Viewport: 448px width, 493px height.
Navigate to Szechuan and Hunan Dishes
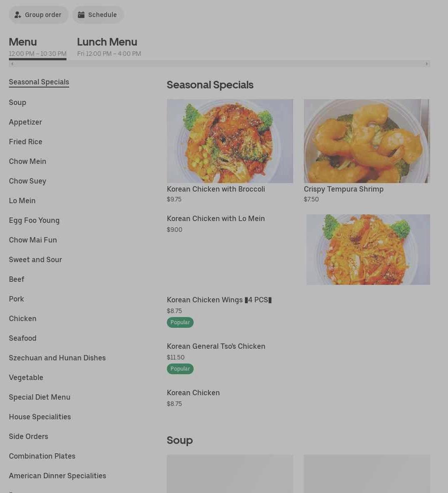pos(57,358)
